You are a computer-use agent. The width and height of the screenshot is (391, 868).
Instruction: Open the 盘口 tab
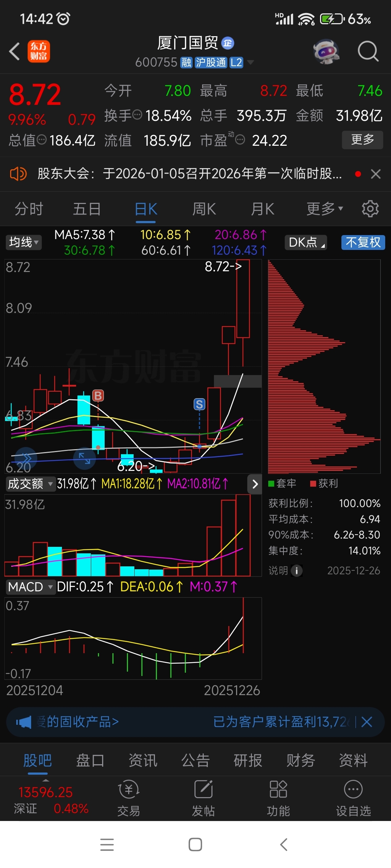click(x=90, y=760)
